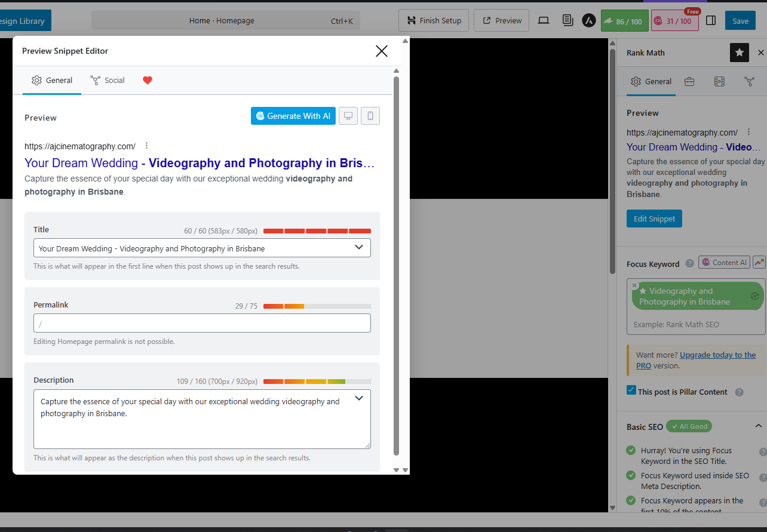The width and height of the screenshot is (767, 532).
Task: Open the Description variables dropdown arrow
Action: [x=359, y=398]
